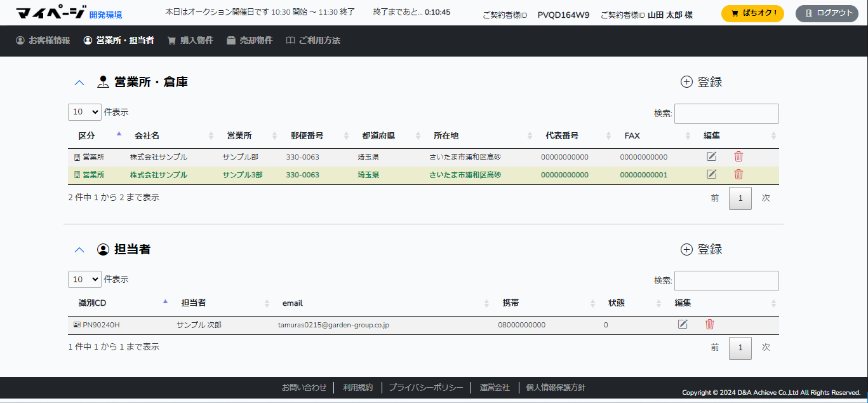Sort office table by 代表番号
Image resolution: width=868 pixels, height=403 pixels.
point(575,135)
